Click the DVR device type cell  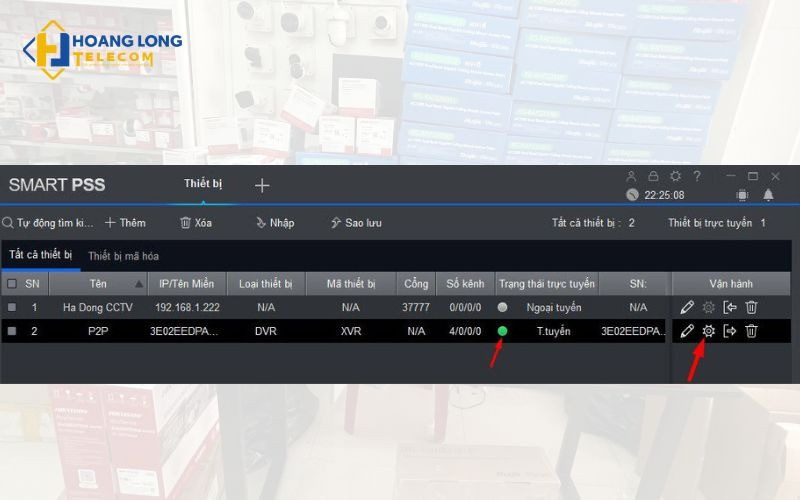[266, 331]
